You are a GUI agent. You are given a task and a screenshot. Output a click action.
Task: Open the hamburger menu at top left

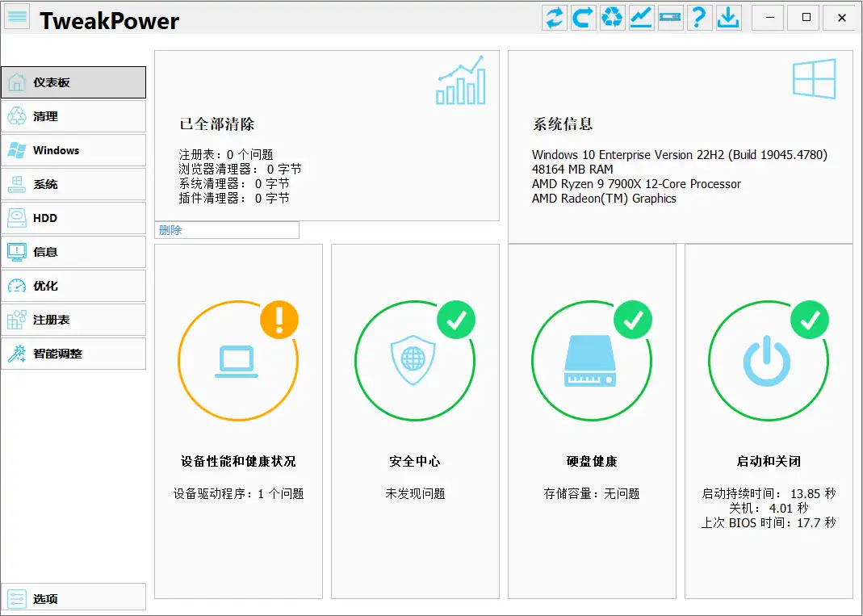tap(16, 16)
